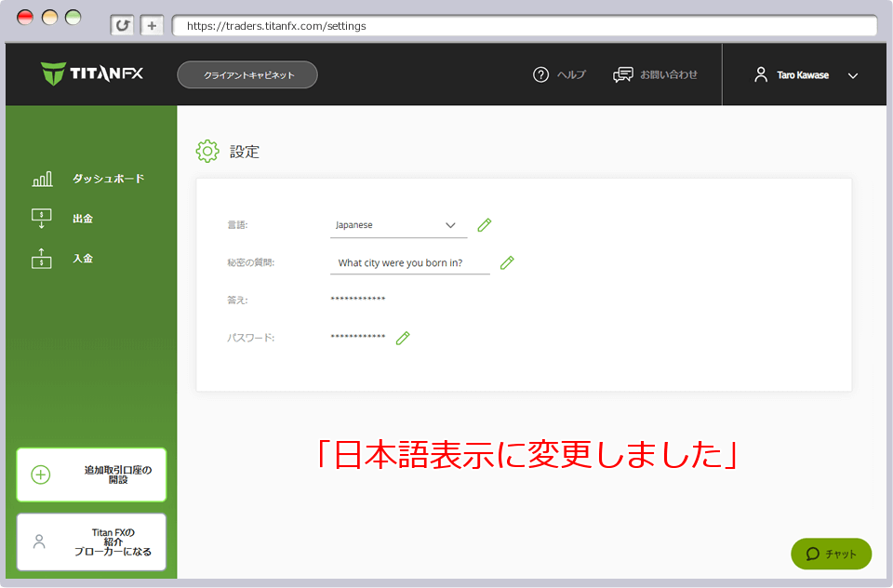
Task: Edit the 秘密の質問 using its pencil icon
Action: click(x=507, y=262)
